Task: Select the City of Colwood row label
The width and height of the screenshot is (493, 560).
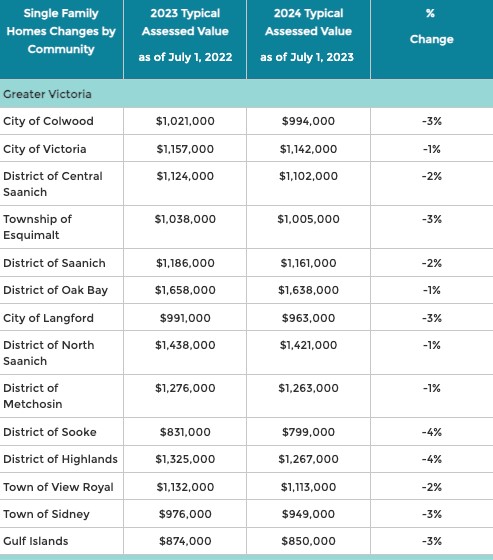Action: tap(48, 121)
